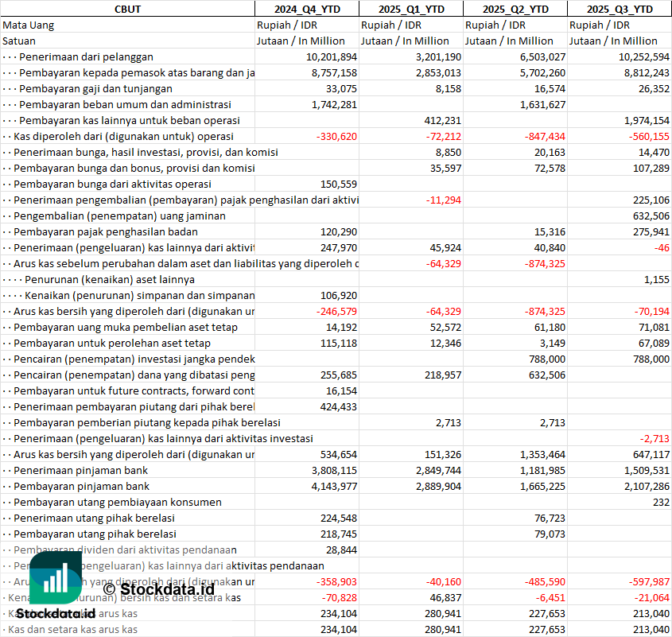
Task: Click the value 107,289
Action: [651, 168]
